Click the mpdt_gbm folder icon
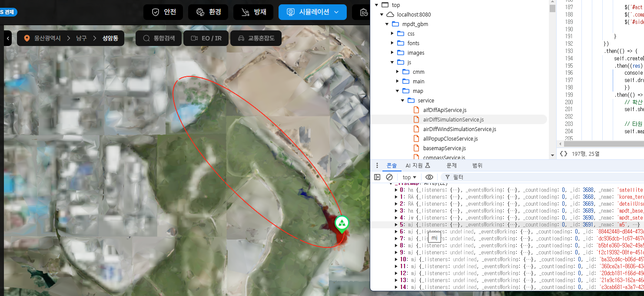This screenshot has width=644, height=296. click(395, 24)
